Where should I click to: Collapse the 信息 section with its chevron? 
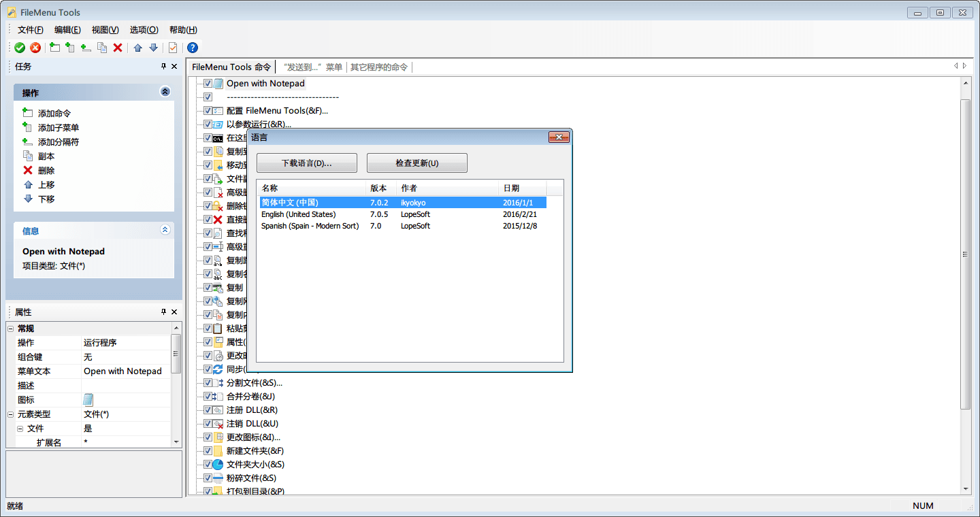[165, 230]
